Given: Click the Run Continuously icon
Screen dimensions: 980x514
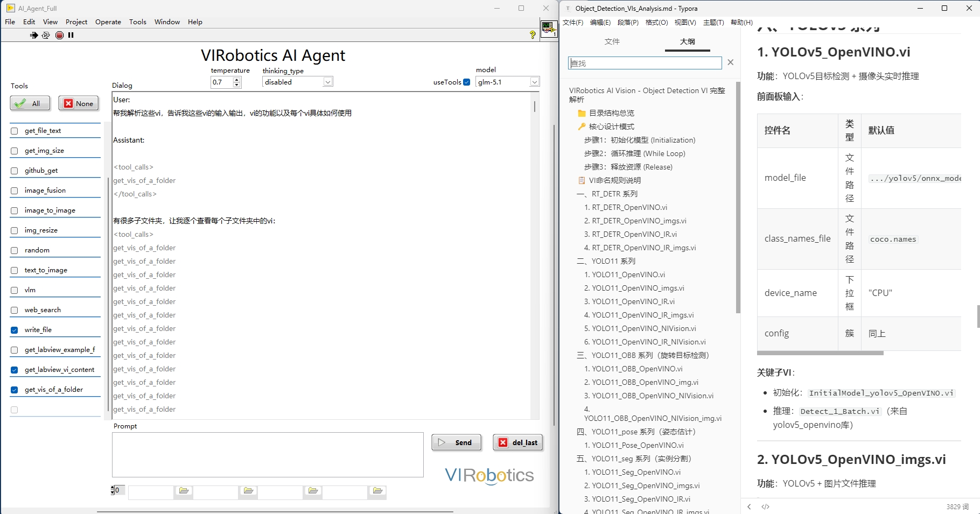Looking at the screenshot, I should pos(46,35).
